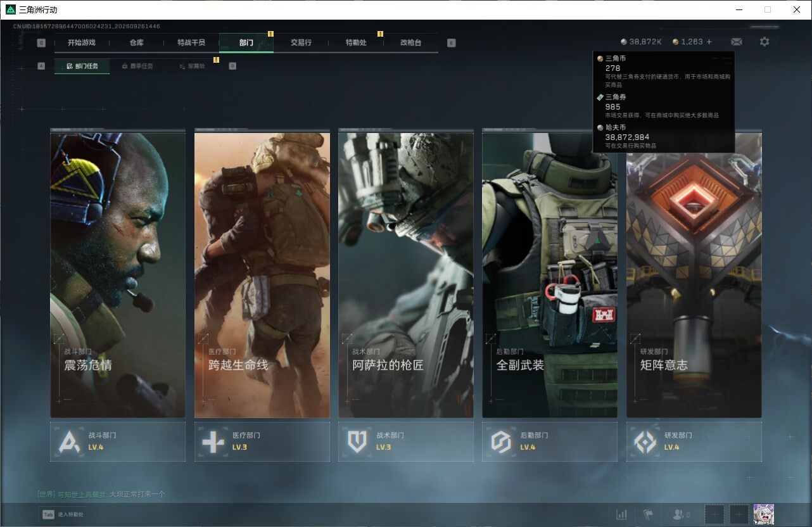Click the first empty squad slot plus

pos(714,514)
